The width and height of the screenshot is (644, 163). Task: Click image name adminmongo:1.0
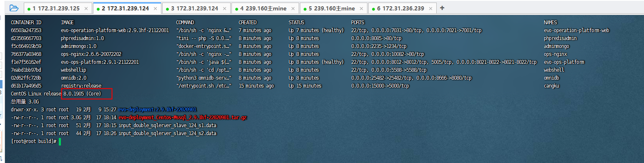tap(79, 46)
